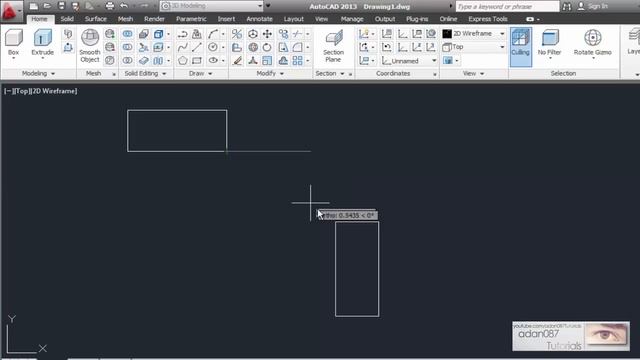Activate the Move tool in Modify
This screenshot has width=640, height=360.
pyautogui.click(x=267, y=34)
